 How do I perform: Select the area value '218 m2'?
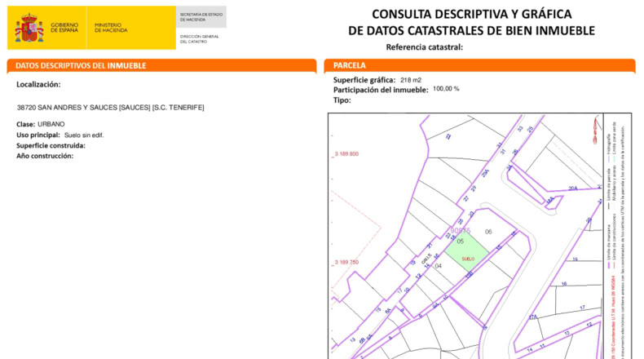pos(411,80)
